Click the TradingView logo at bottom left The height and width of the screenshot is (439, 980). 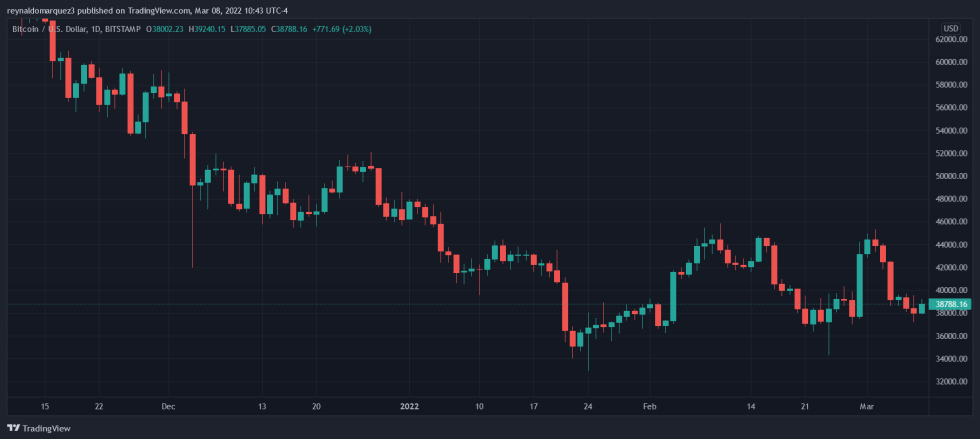point(39,428)
